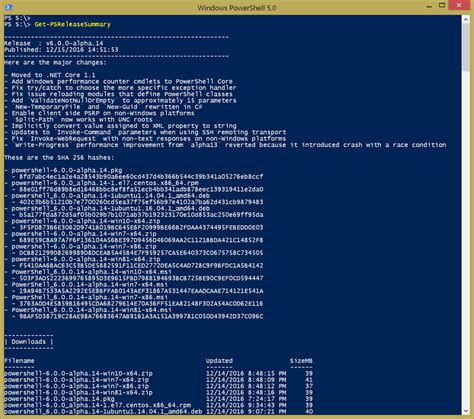Click win10-x64.zip row in Downloads table
This screenshot has width=474, height=419.
pos(159,373)
